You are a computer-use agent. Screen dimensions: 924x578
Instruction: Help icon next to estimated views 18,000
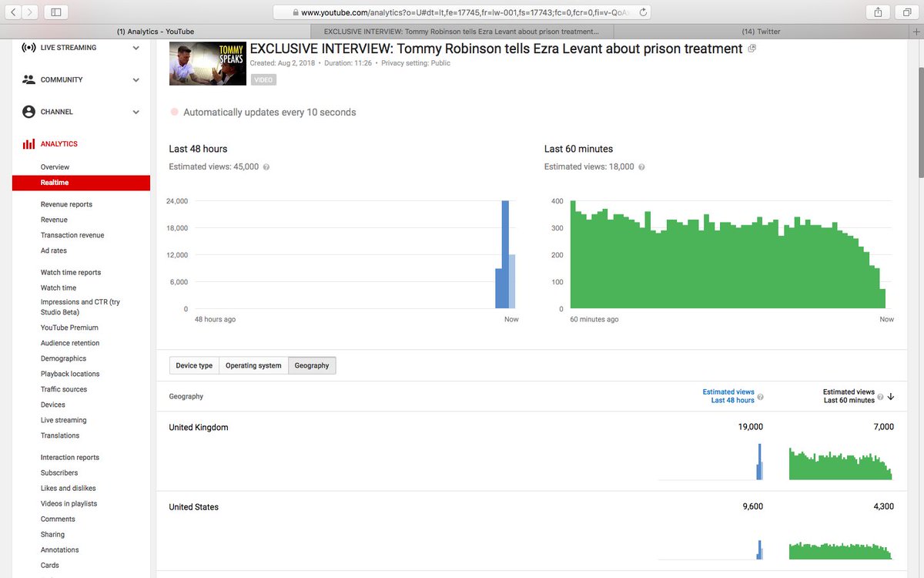click(641, 167)
